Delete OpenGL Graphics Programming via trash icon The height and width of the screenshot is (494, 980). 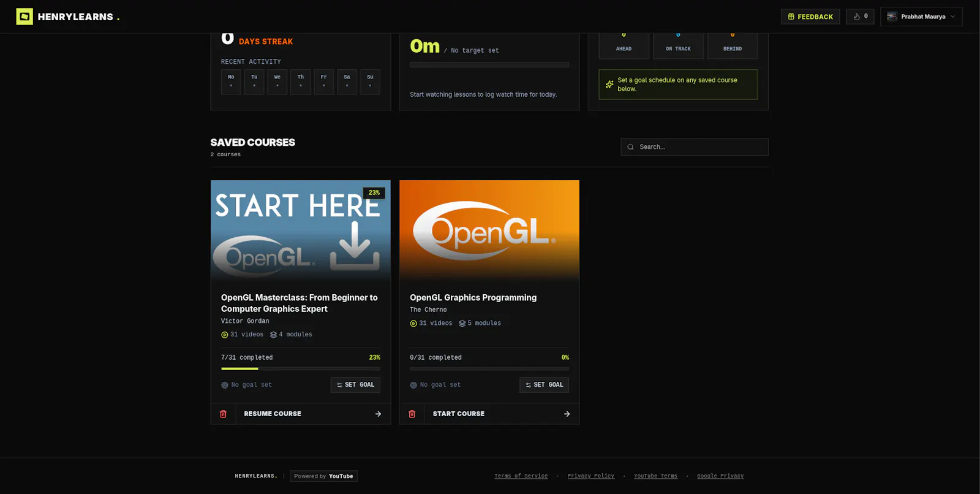412,414
